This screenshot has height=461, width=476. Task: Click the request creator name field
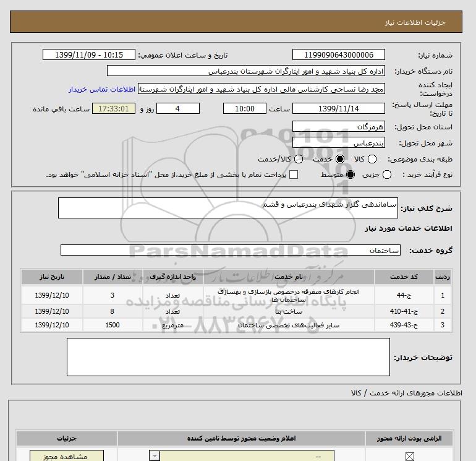[x=261, y=89]
